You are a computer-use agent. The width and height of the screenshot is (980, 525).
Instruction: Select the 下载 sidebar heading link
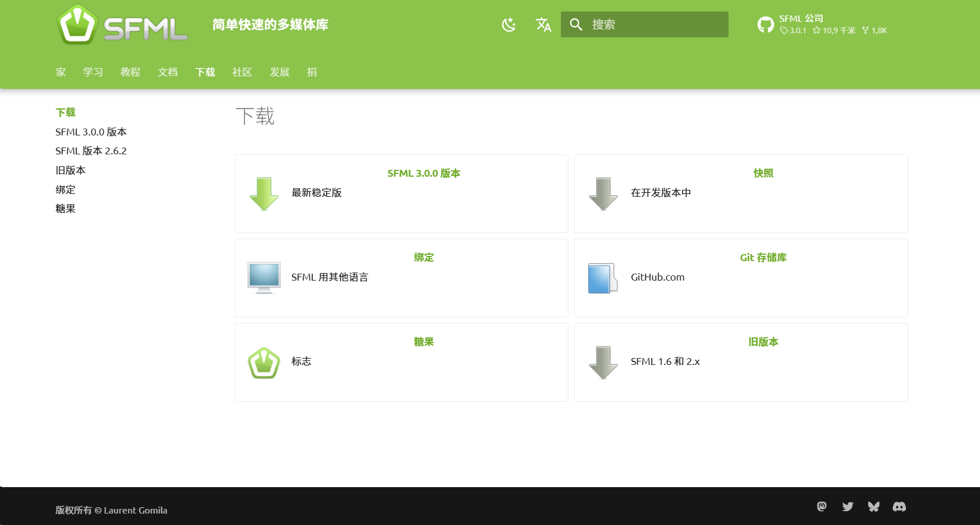(65, 112)
